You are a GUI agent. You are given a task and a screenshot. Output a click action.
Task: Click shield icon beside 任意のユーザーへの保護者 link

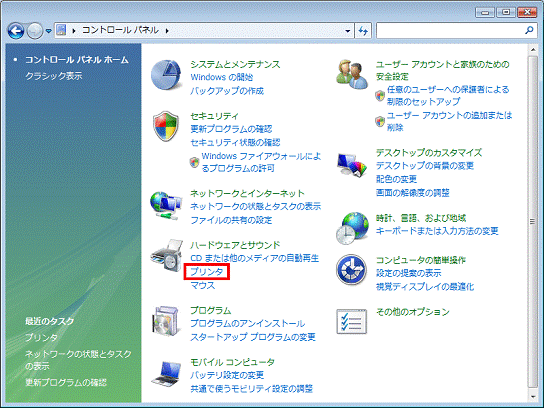[380, 95]
